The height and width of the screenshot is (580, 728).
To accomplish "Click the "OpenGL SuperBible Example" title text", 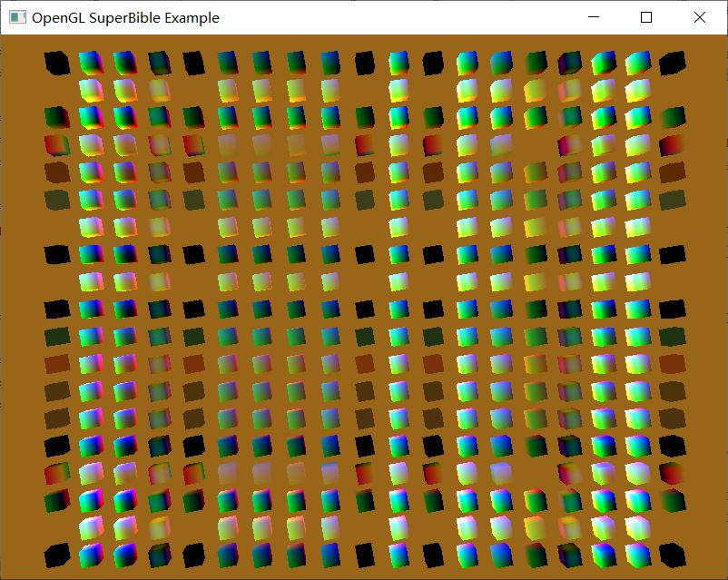I will tap(125, 18).
